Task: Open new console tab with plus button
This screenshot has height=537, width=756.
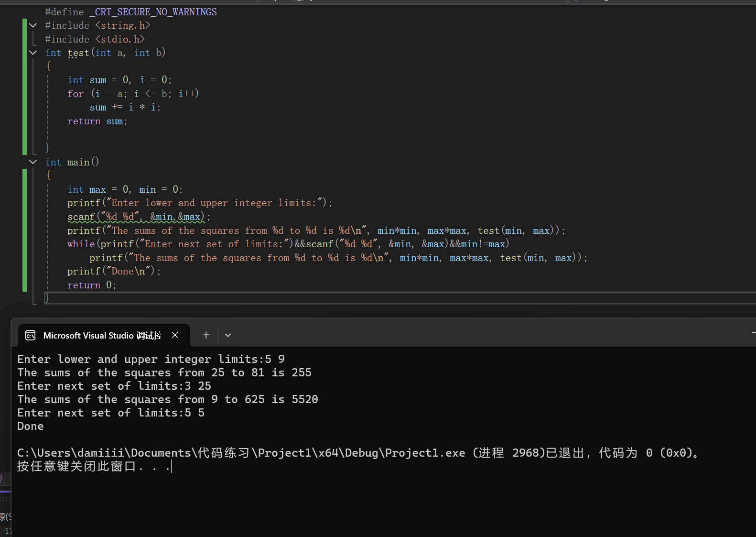Action: point(206,335)
